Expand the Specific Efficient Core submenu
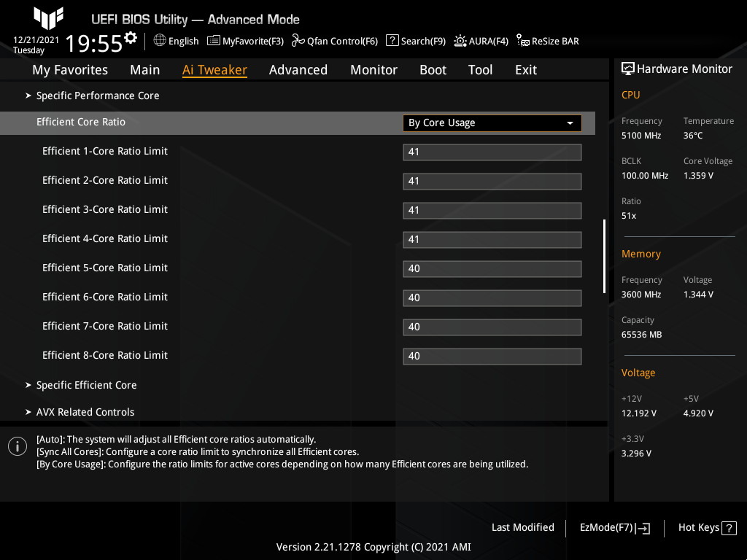 click(86, 385)
